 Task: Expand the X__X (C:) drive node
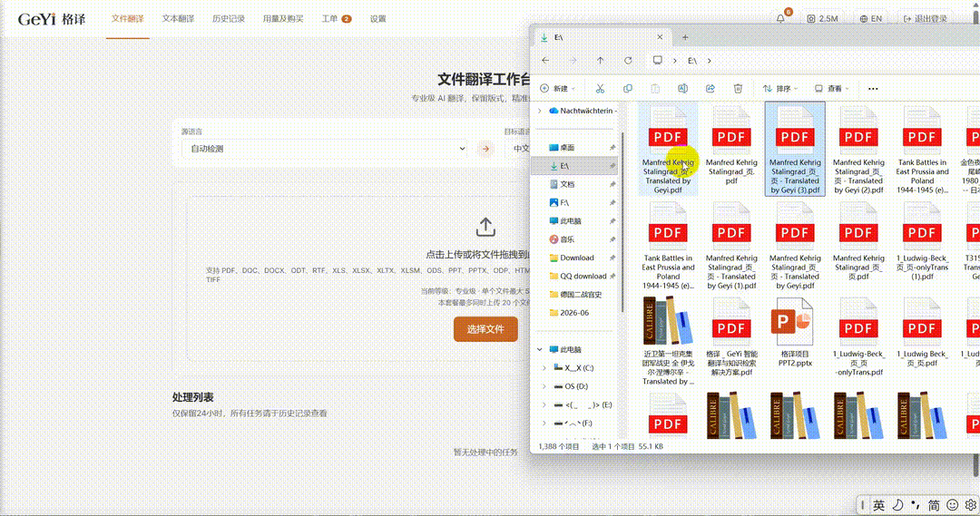point(544,368)
